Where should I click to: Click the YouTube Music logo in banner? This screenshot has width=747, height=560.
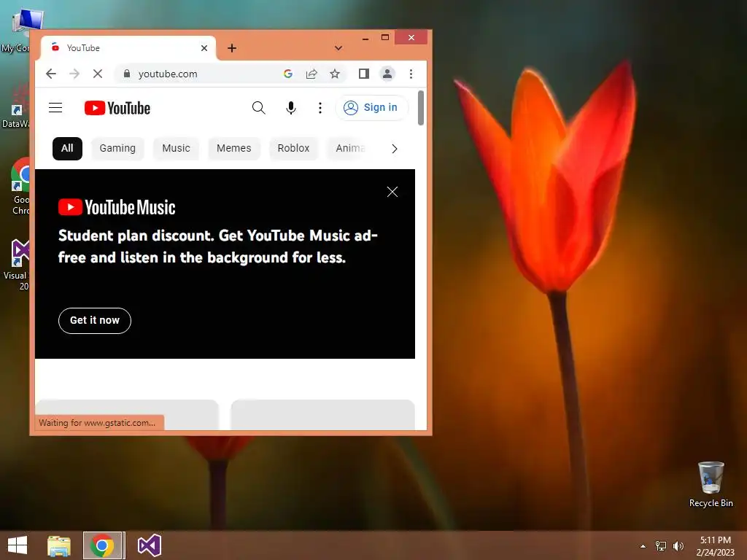coord(117,207)
